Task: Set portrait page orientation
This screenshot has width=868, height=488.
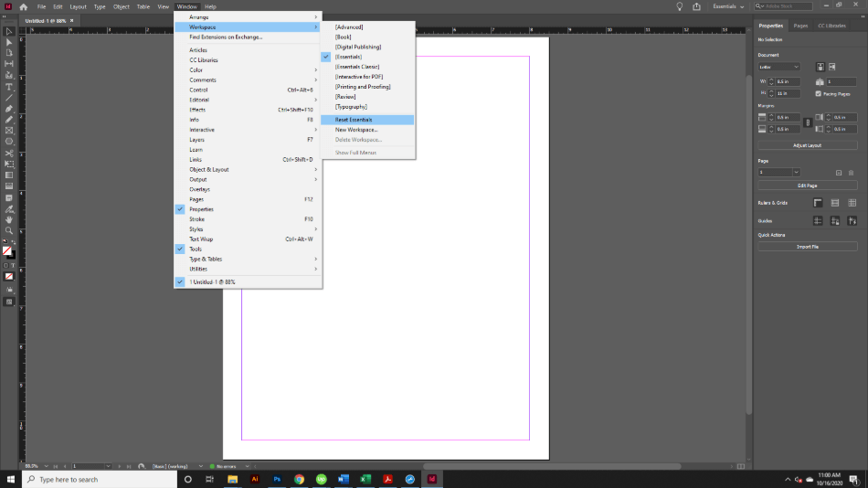Action: [820, 67]
